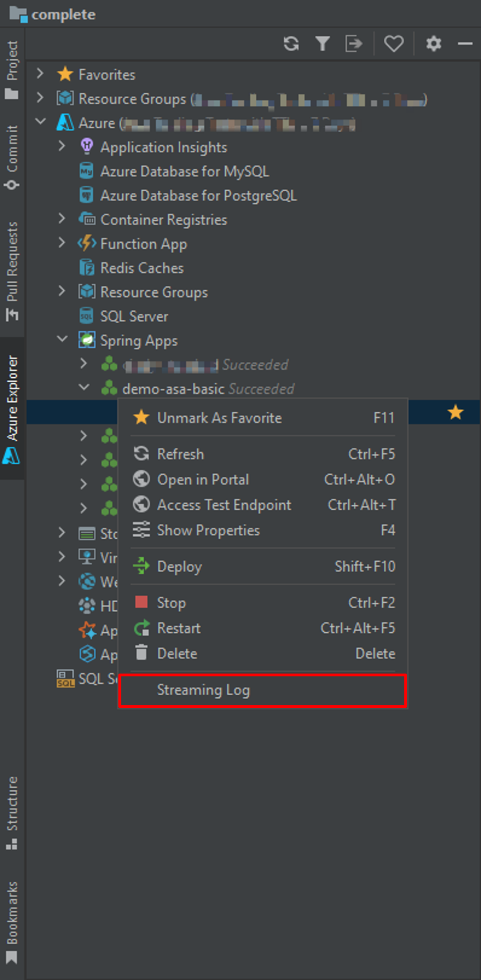Toggle the heart favorites filter in the toolbar
The height and width of the screenshot is (980, 481).
(394, 44)
